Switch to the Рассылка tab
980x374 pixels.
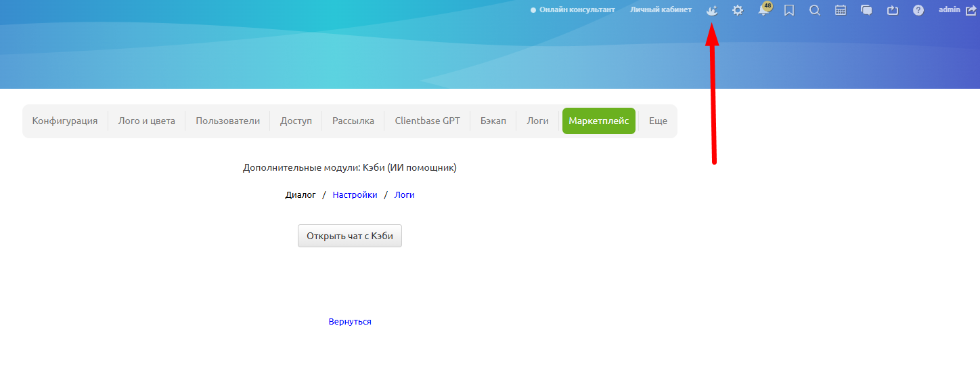click(353, 121)
